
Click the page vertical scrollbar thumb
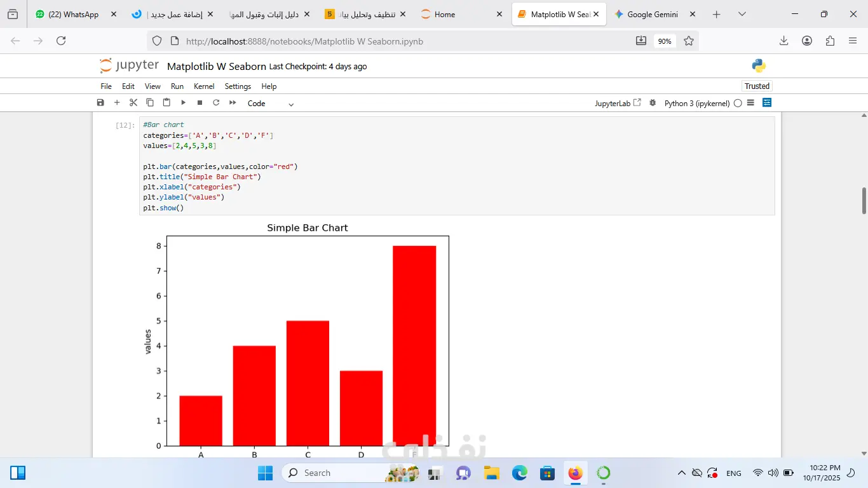pos(864,201)
